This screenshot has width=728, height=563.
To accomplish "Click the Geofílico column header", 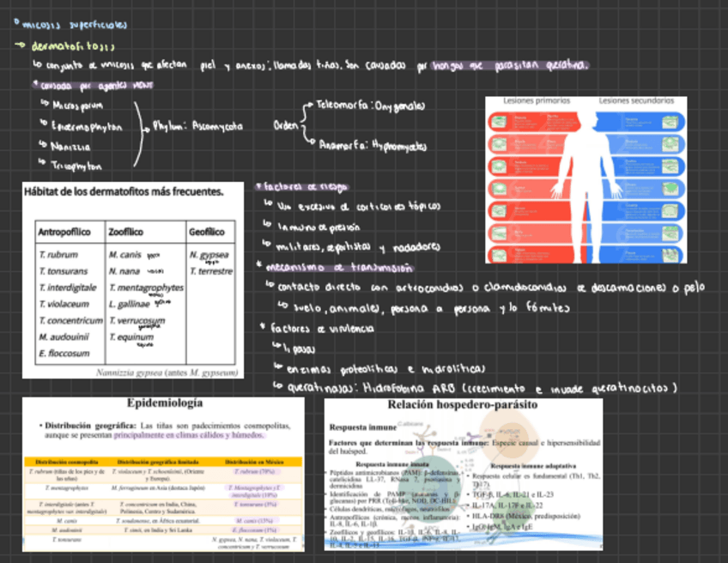I will pos(206,232).
